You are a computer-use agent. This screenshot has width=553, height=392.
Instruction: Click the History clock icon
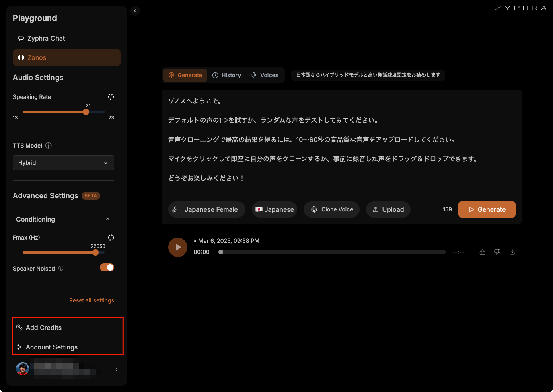(x=215, y=75)
